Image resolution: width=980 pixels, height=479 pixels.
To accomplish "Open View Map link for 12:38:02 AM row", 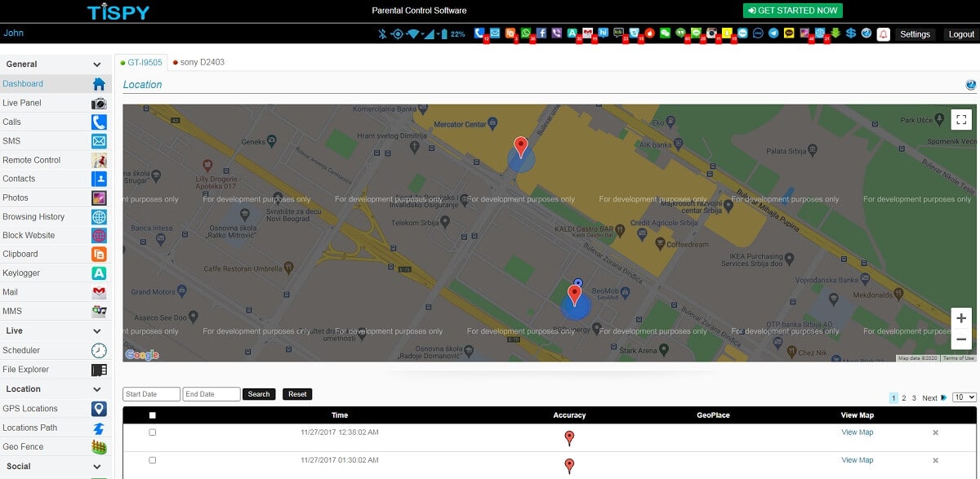I will [857, 432].
